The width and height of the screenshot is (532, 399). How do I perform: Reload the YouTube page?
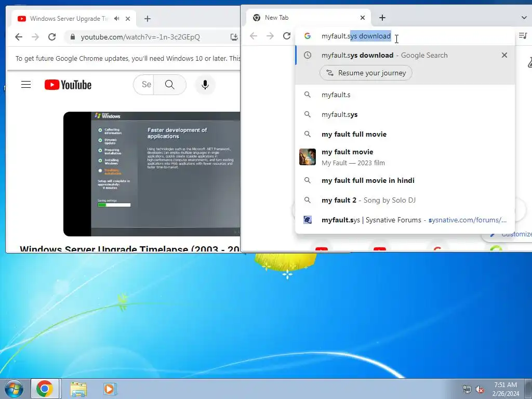(52, 37)
